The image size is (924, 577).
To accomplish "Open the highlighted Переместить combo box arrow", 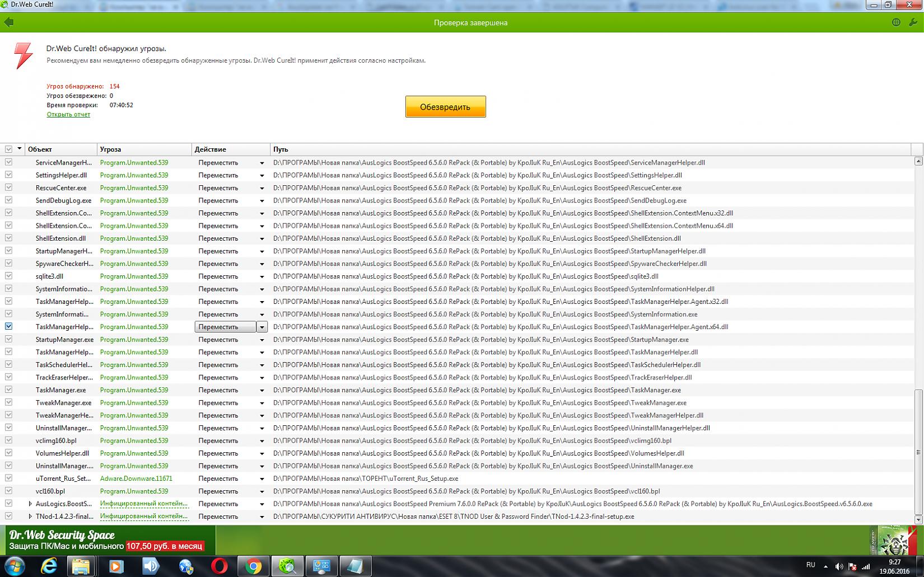I will (x=262, y=327).
